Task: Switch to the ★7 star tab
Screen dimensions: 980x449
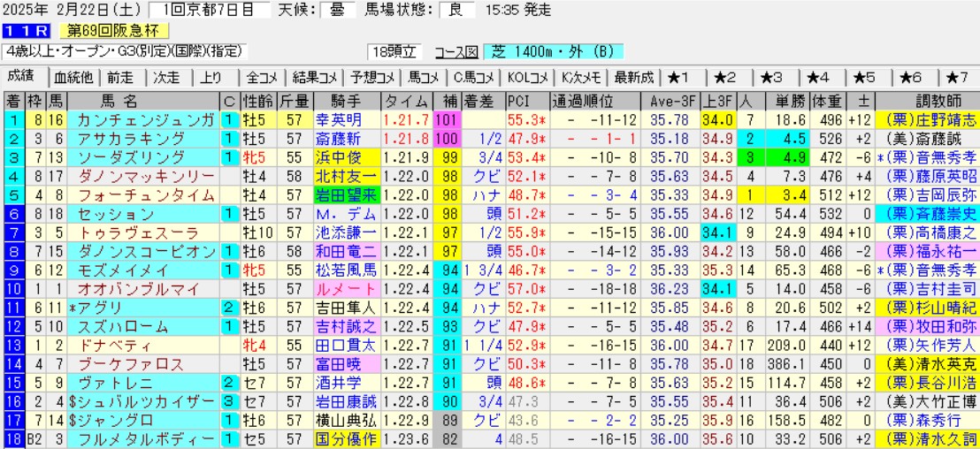Action: (x=957, y=77)
